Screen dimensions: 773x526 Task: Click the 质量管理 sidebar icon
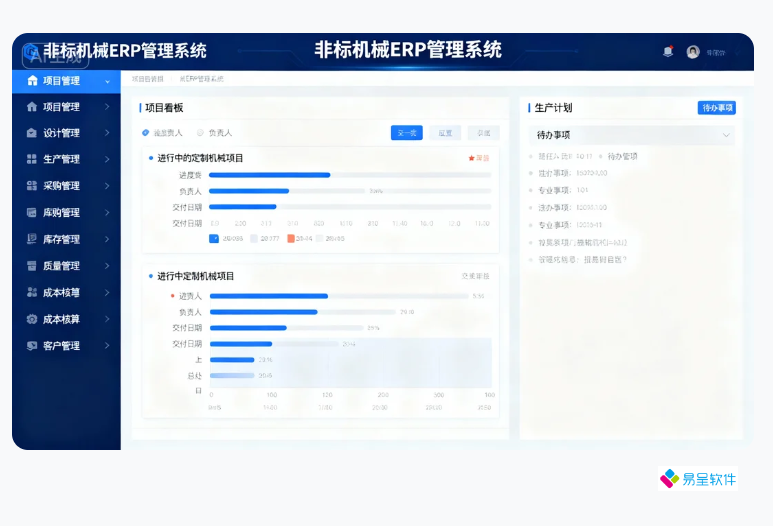(x=32, y=266)
